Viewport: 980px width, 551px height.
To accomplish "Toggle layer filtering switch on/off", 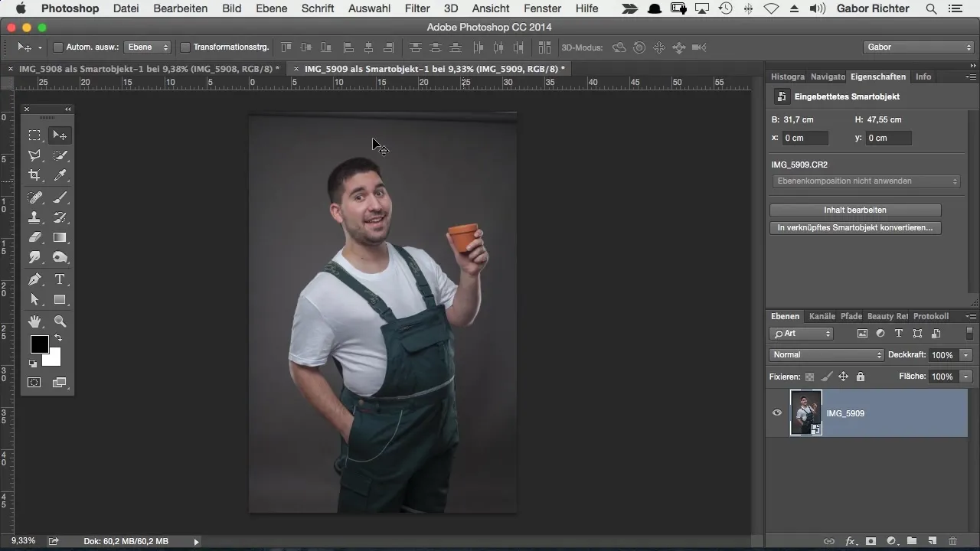I will pyautogui.click(x=969, y=334).
